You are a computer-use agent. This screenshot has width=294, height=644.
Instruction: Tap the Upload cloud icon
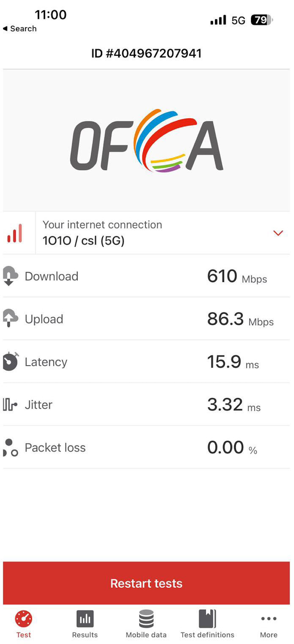pyautogui.click(x=10, y=318)
